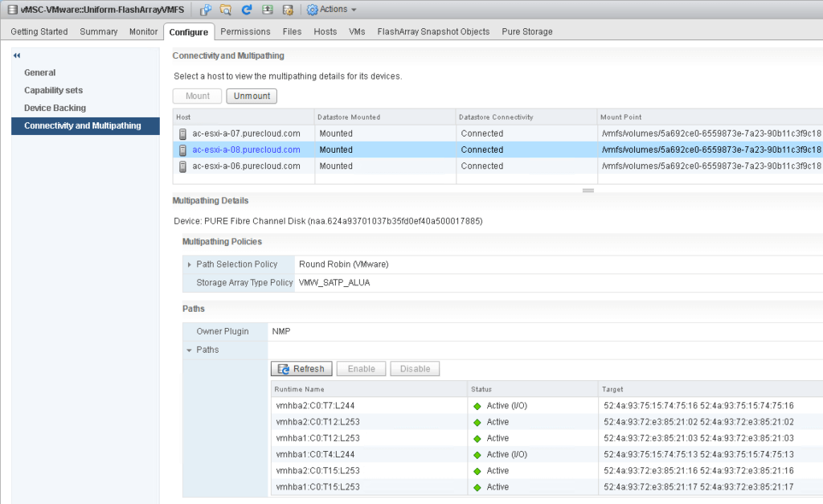Image resolution: width=823 pixels, height=504 pixels.
Task: Open the browse files folder icon
Action: pos(226,10)
